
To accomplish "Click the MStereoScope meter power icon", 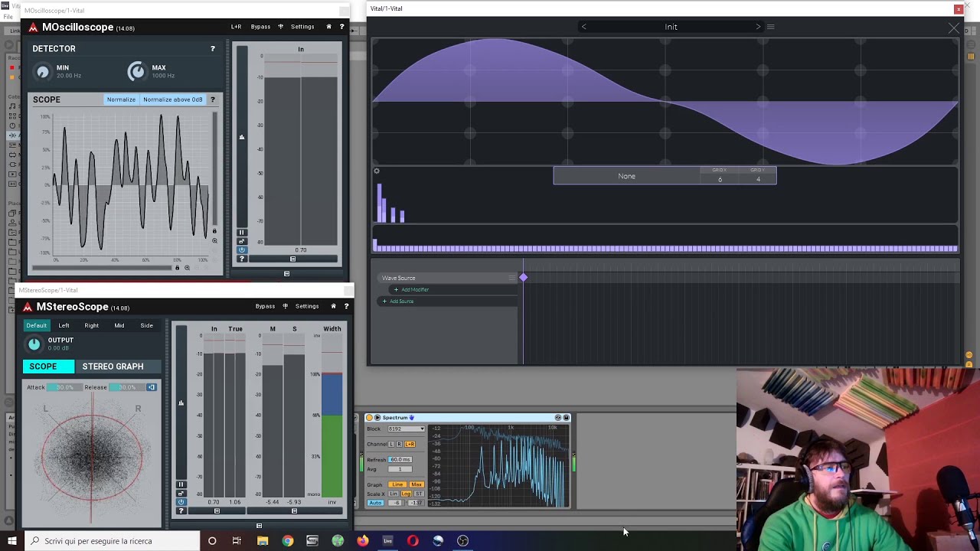I will (x=181, y=502).
